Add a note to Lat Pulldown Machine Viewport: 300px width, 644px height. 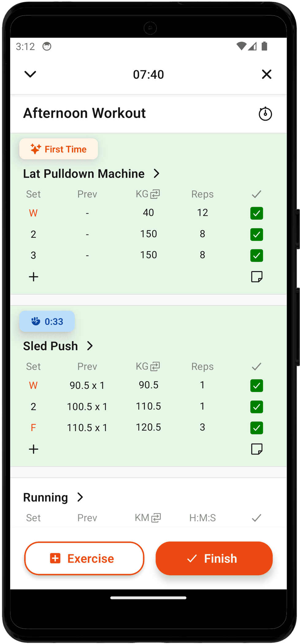coord(256,277)
